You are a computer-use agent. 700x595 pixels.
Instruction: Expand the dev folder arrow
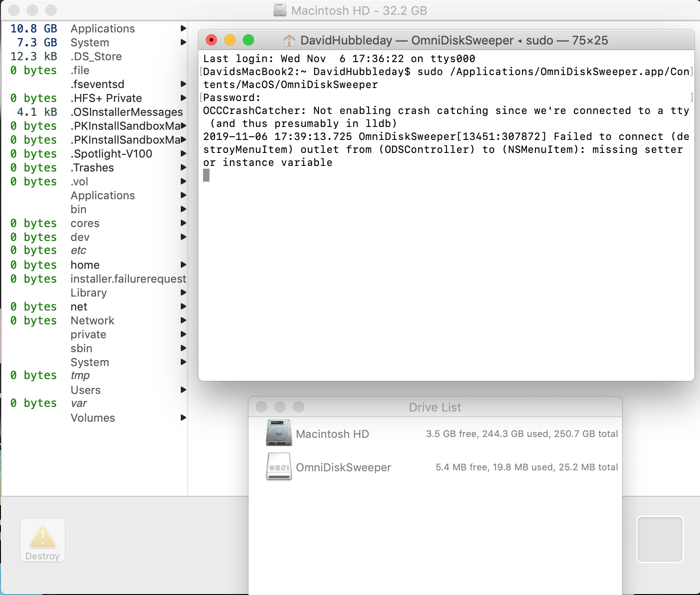click(183, 237)
